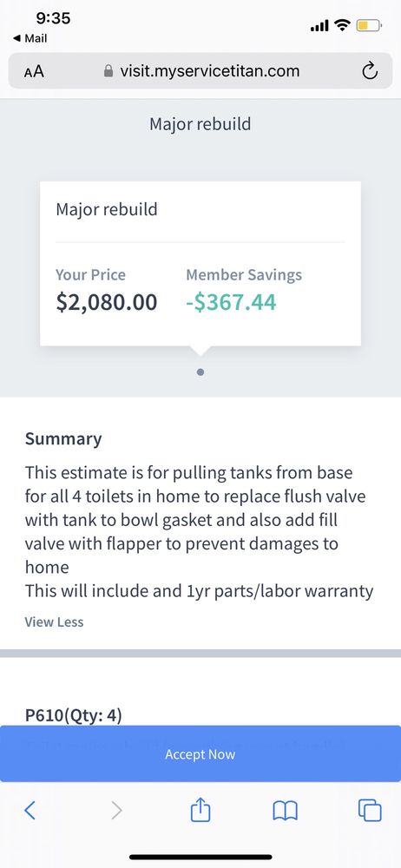The height and width of the screenshot is (868, 401).
Task: Open the AA reader text options
Action: point(34,71)
